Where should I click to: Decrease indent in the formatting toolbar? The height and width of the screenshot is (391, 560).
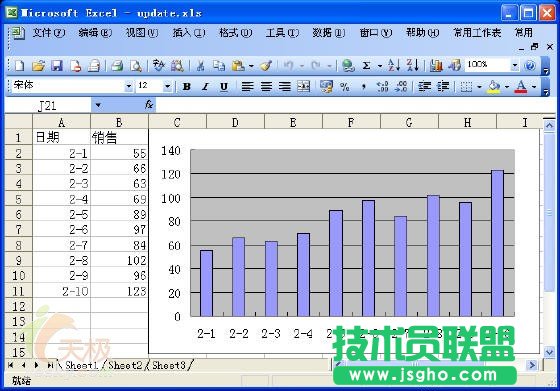(424, 86)
